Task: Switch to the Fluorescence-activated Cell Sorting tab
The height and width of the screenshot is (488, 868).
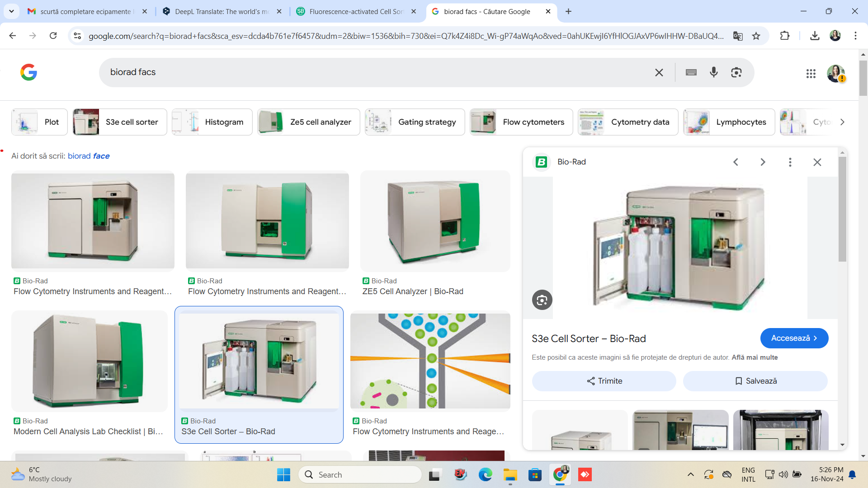Action: pos(356,11)
